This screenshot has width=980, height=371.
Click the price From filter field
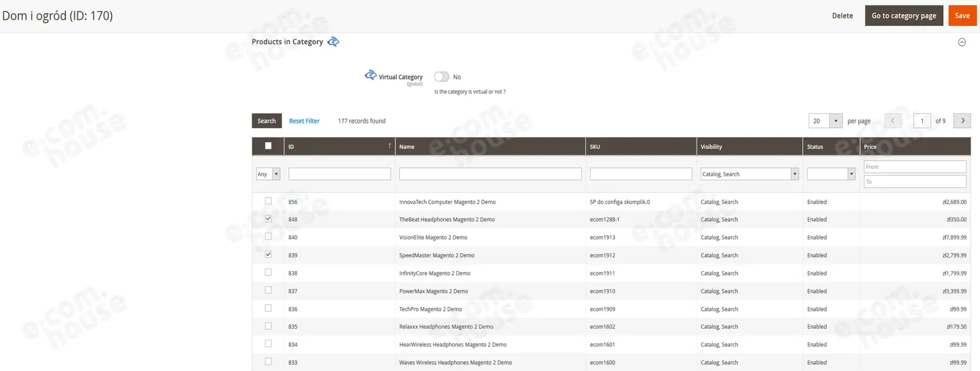(x=915, y=167)
